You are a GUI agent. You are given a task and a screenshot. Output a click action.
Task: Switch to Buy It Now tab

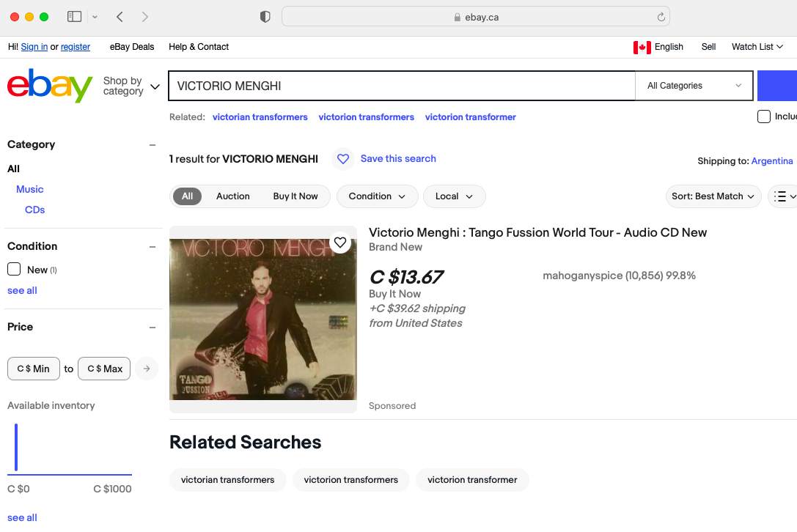pos(295,196)
